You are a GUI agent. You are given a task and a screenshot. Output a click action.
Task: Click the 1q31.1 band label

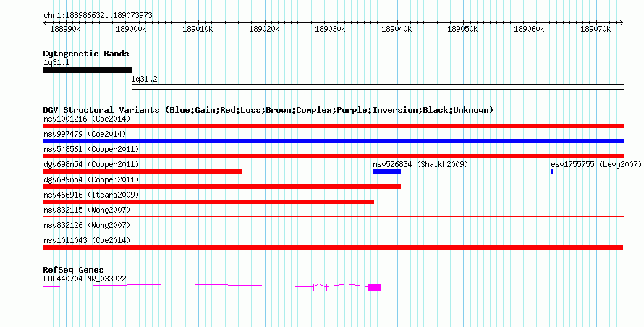click(56, 62)
